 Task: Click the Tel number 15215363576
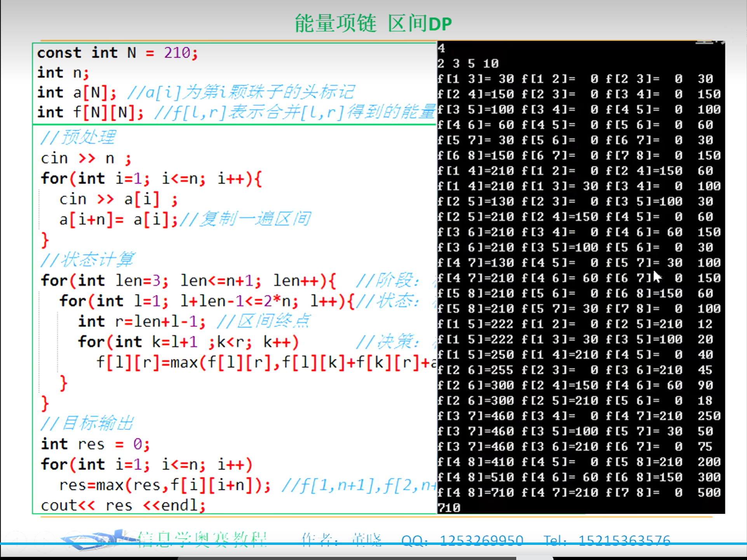click(624, 540)
